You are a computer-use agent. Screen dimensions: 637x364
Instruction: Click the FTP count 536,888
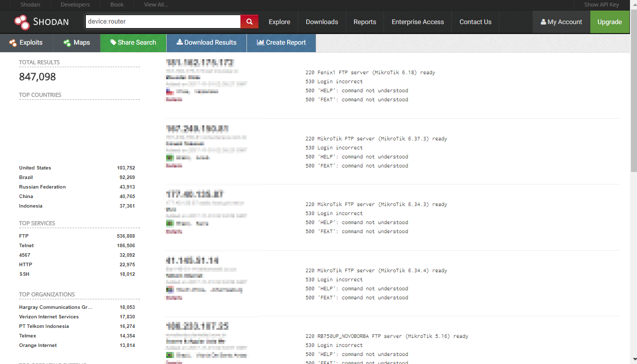126,236
